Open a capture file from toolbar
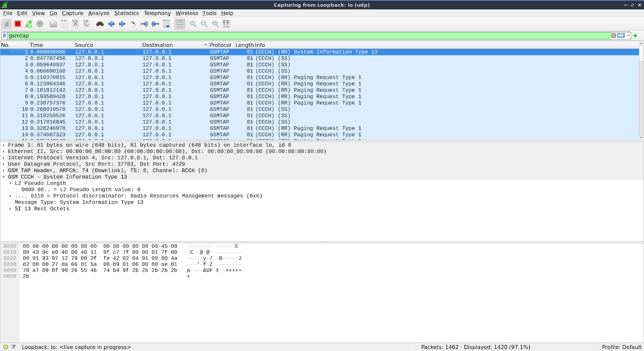644x351 pixels. point(53,24)
